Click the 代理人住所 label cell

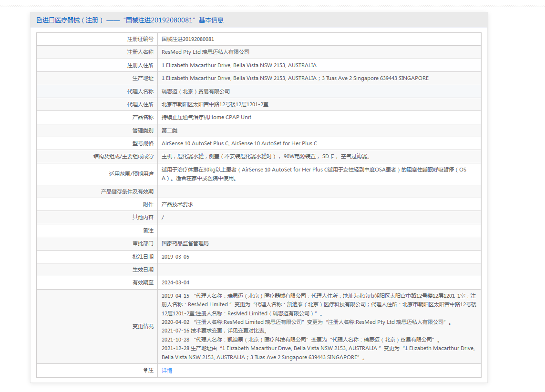click(x=97, y=104)
